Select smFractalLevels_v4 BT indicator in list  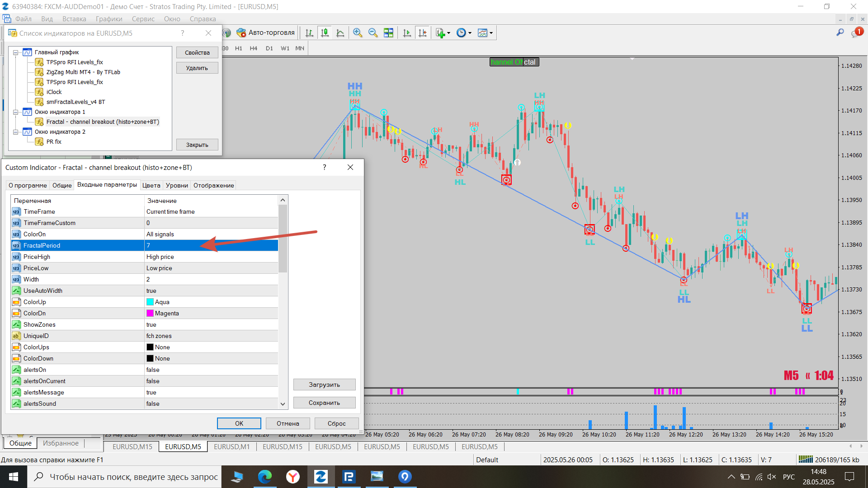click(x=75, y=102)
